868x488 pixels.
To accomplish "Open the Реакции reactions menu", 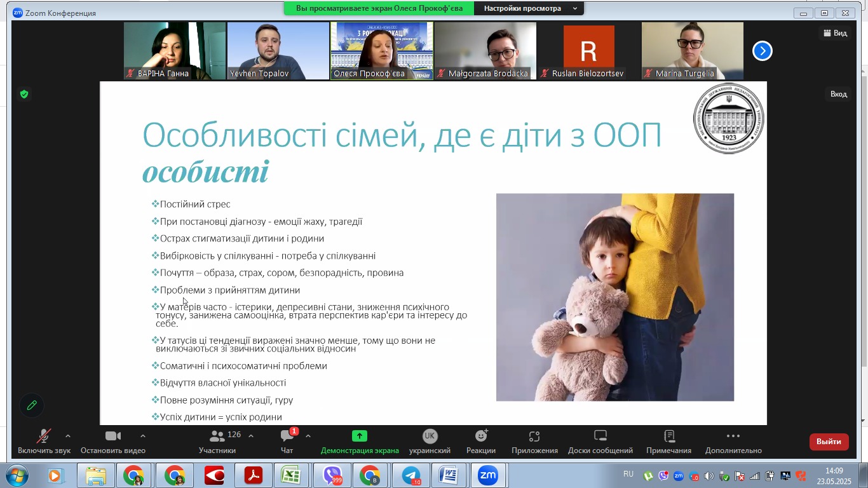I will click(481, 441).
